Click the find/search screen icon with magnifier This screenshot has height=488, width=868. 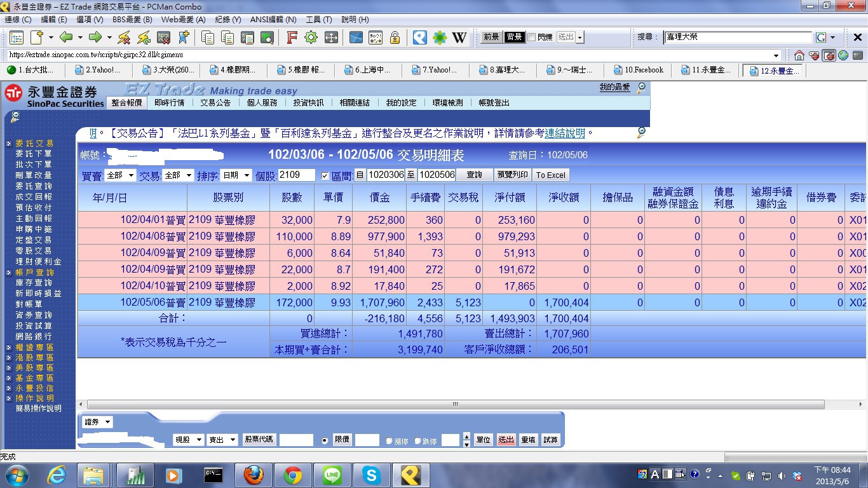coord(268,37)
